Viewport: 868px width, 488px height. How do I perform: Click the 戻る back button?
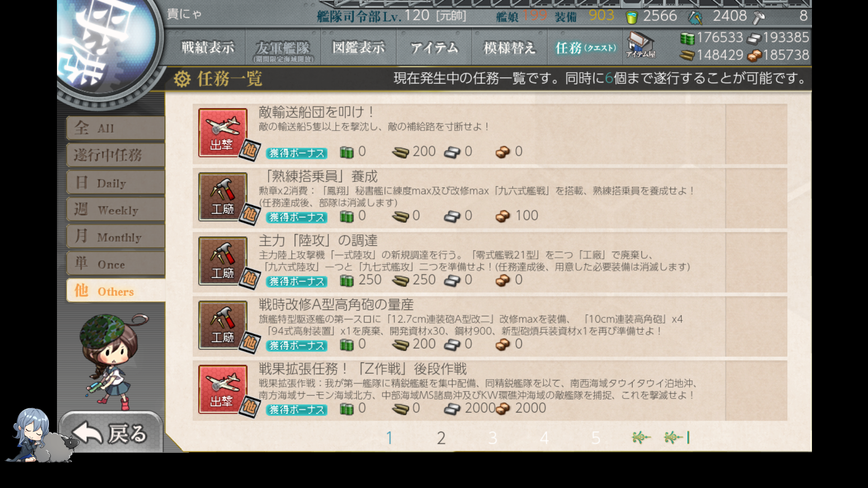(x=111, y=433)
